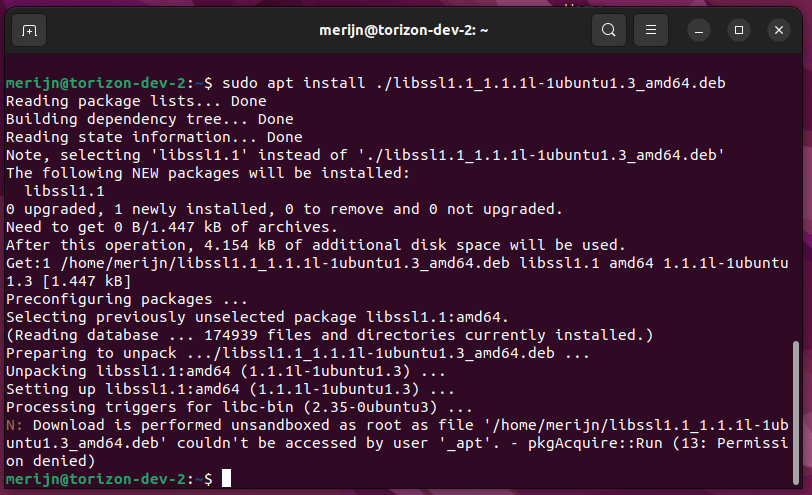The height and width of the screenshot is (495, 812).
Task: Click the "Note, selecting 'libssl1.1'" line
Action: tap(366, 155)
